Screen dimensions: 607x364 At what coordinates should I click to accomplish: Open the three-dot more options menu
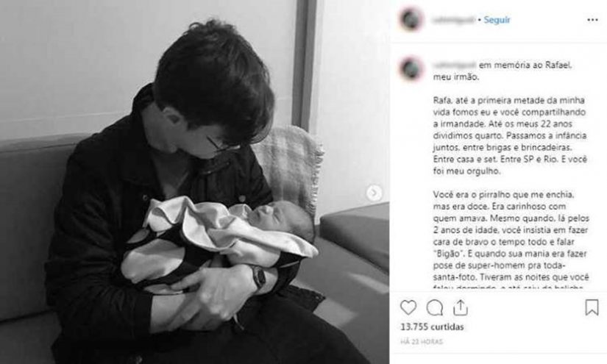coord(592,20)
